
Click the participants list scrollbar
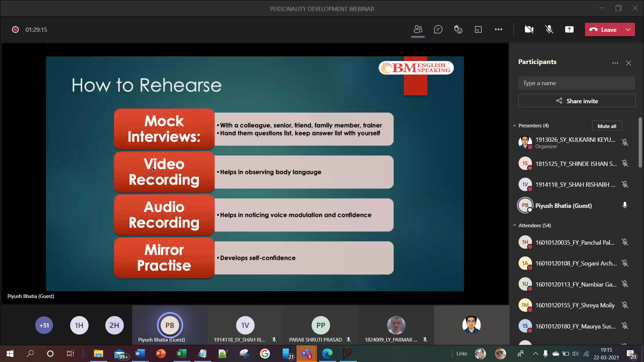click(640, 142)
